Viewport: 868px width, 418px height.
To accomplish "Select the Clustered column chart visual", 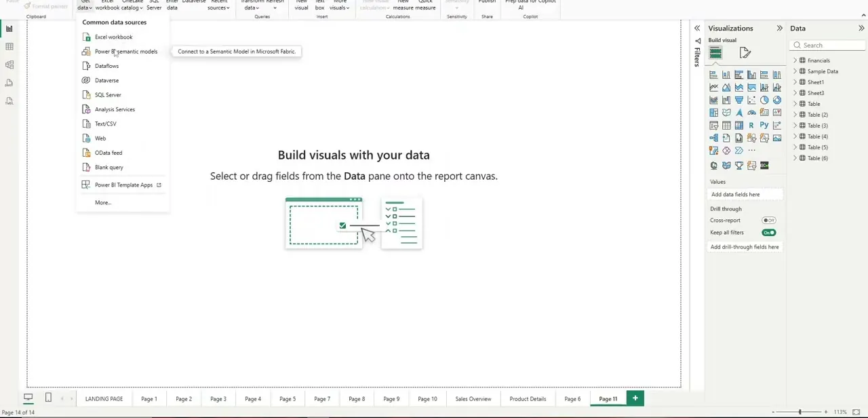I will (751, 75).
